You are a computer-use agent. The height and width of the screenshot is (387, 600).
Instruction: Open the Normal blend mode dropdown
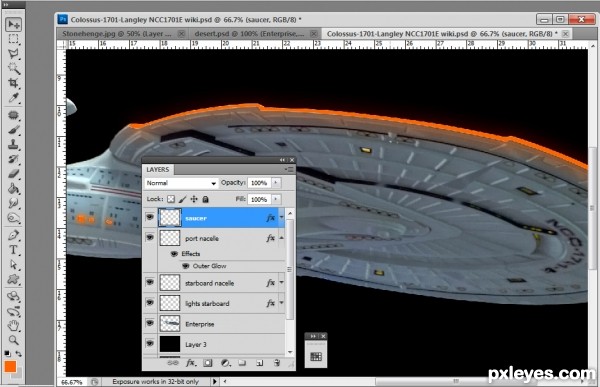(181, 183)
